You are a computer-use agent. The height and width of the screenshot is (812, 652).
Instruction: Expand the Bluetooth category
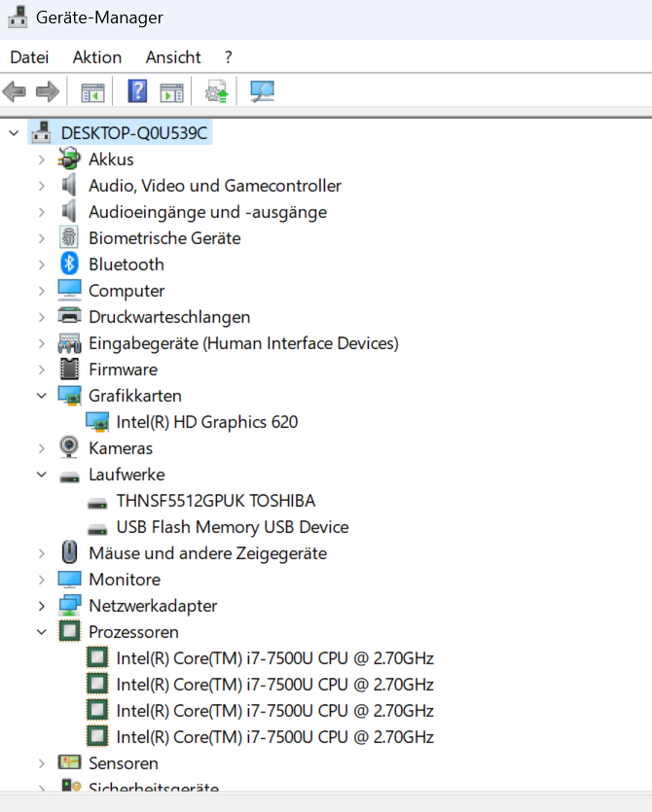point(42,265)
